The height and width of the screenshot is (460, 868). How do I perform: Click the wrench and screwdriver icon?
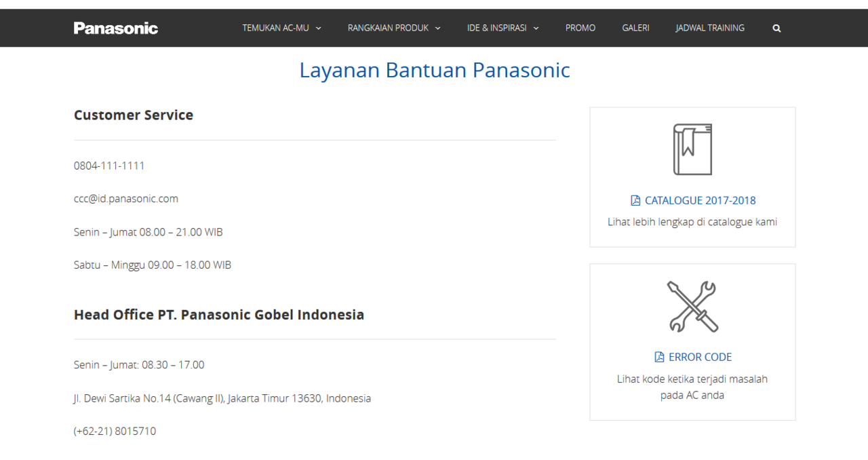(x=692, y=307)
